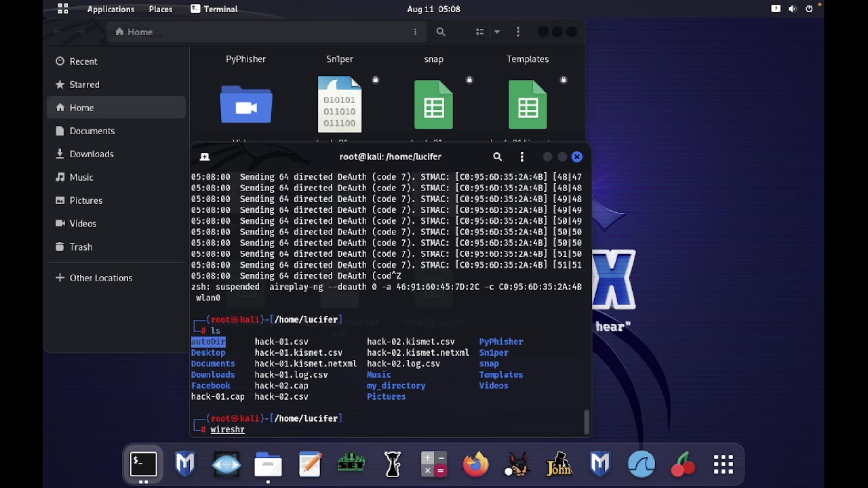
Task: Select Starred in the Files sidebar
Action: click(116, 84)
